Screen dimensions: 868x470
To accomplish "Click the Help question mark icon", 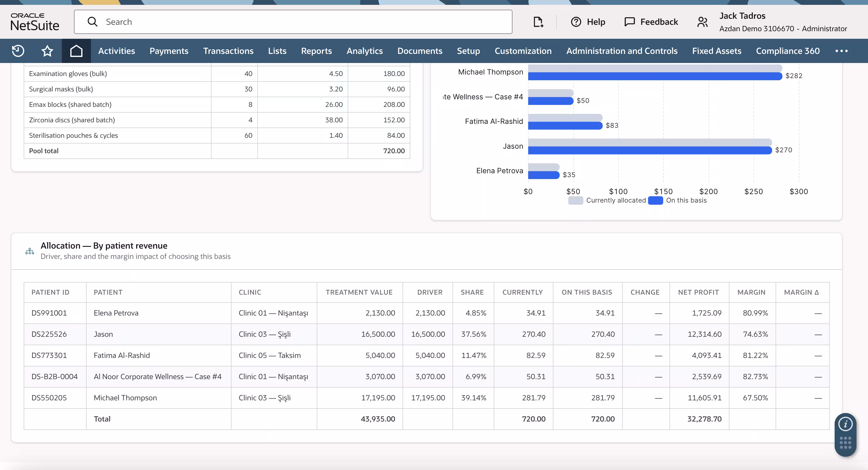I will click(x=576, y=22).
